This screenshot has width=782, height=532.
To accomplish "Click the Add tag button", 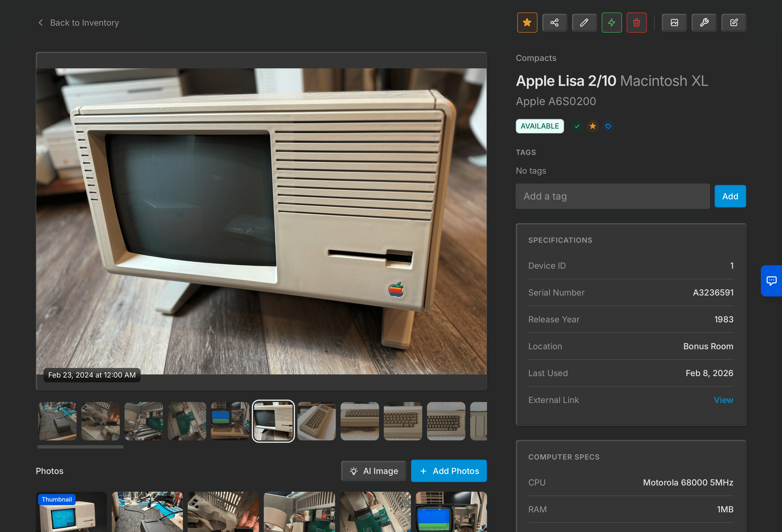I will click(730, 196).
